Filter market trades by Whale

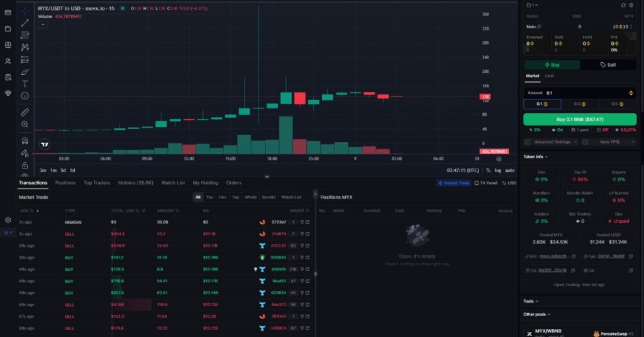click(x=250, y=197)
